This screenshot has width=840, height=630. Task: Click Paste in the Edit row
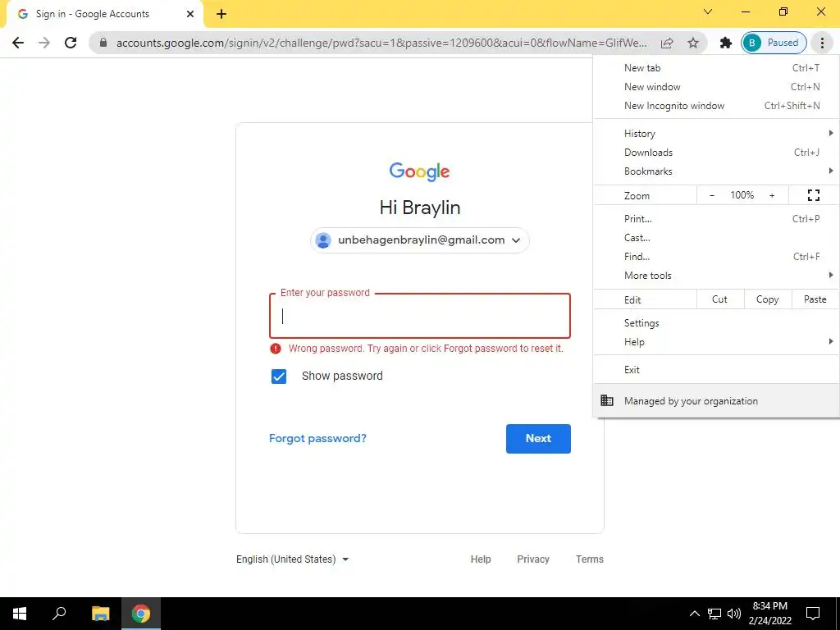(x=815, y=299)
